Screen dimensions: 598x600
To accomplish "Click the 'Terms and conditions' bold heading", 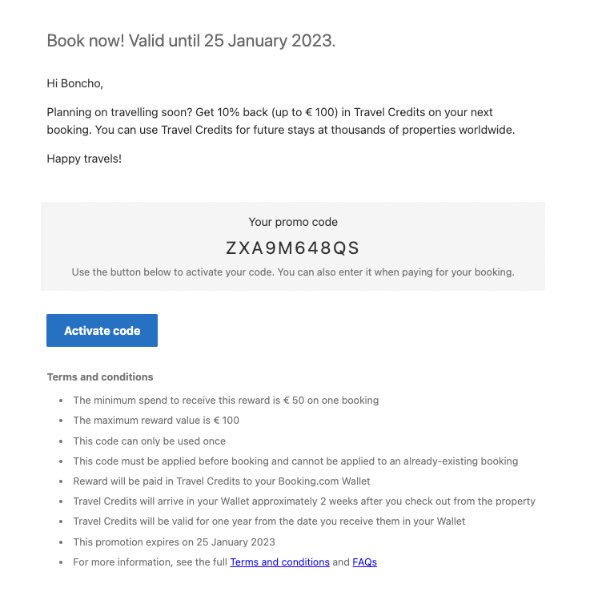I will click(100, 377).
